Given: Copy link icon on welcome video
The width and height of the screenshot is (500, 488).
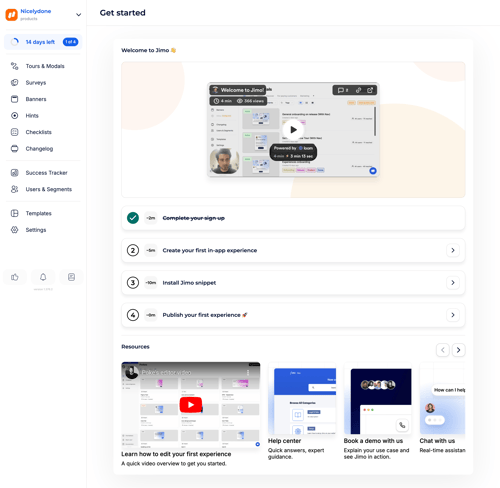Looking at the screenshot, I should [x=358, y=90].
